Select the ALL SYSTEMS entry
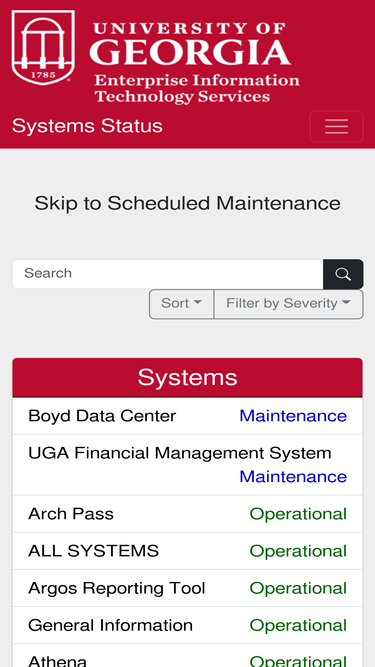The width and height of the screenshot is (375, 667). point(188,551)
